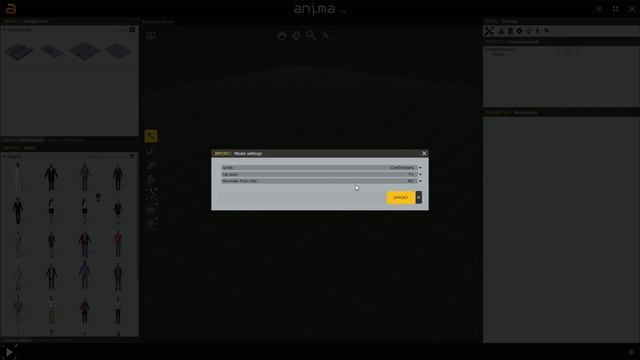Close the Import Model settings dialog
Image resolution: width=640 pixels, height=360 pixels.
click(x=424, y=153)
